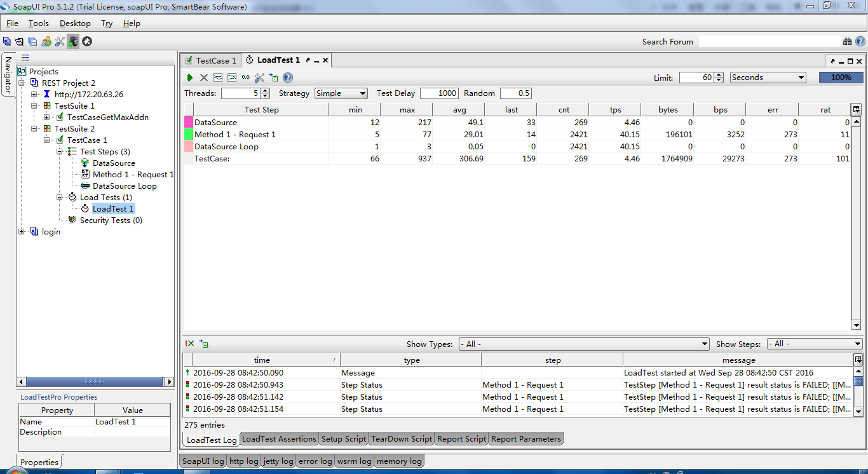Select DataSource step in navigator tree
The width and height of the screenshot is (868, 474).
114,163
